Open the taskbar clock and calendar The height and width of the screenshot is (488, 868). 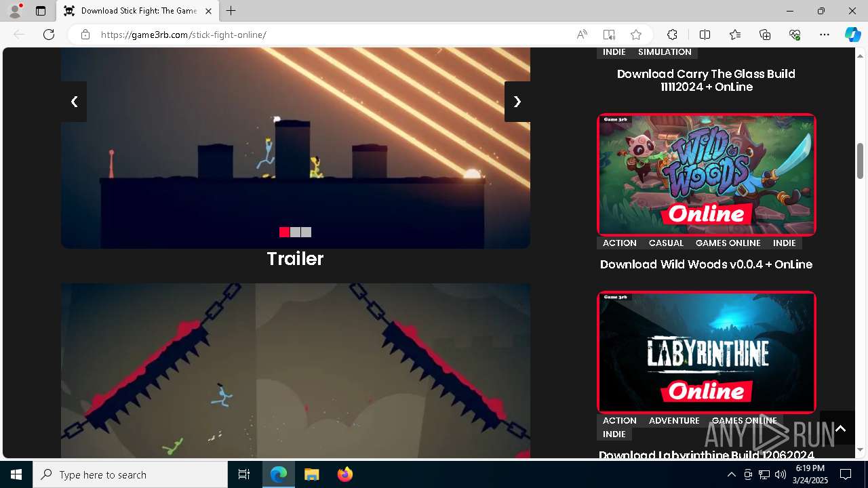click(x=810, y=474)
